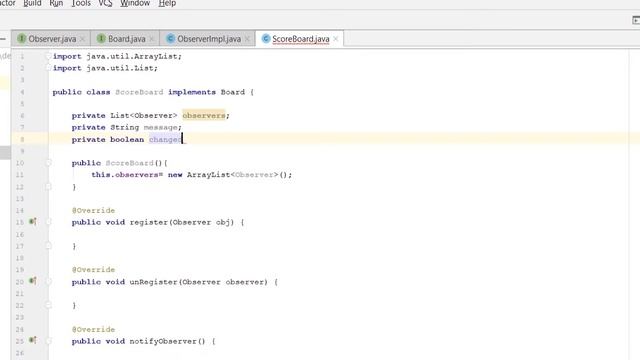Viewport: 640px width, 360px height.
Task: Open the Build menu
Action: tap(32, 3)
